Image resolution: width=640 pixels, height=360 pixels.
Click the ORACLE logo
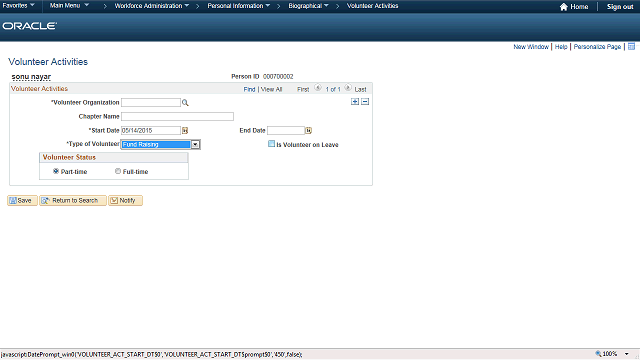(29, 26)
